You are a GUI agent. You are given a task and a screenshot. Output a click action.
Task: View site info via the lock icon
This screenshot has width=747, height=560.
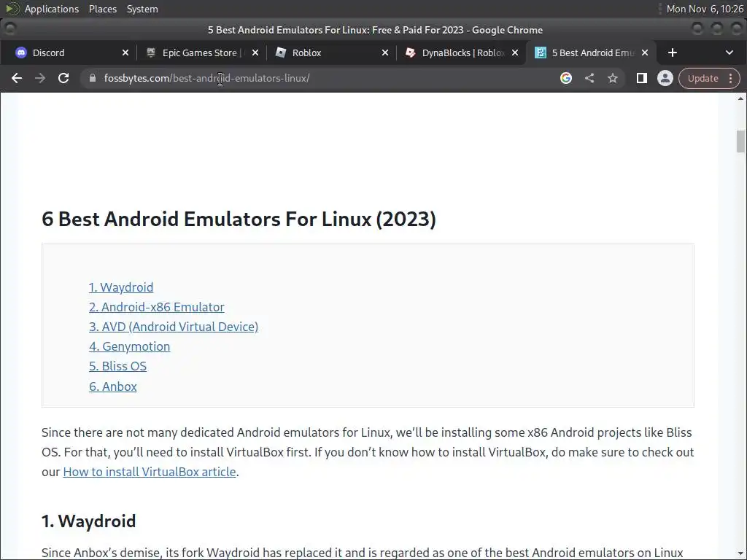click(93, 78)
